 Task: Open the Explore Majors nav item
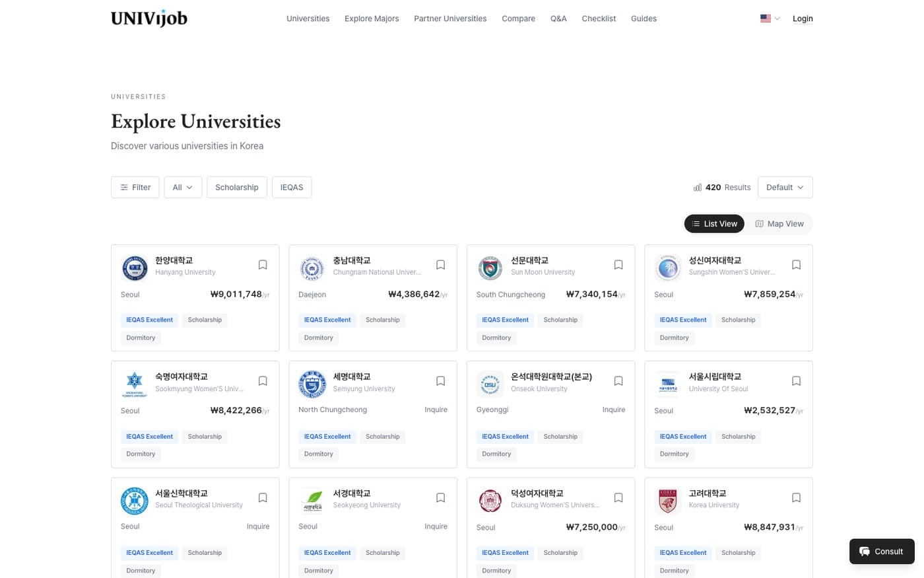(x=372, y=18)
